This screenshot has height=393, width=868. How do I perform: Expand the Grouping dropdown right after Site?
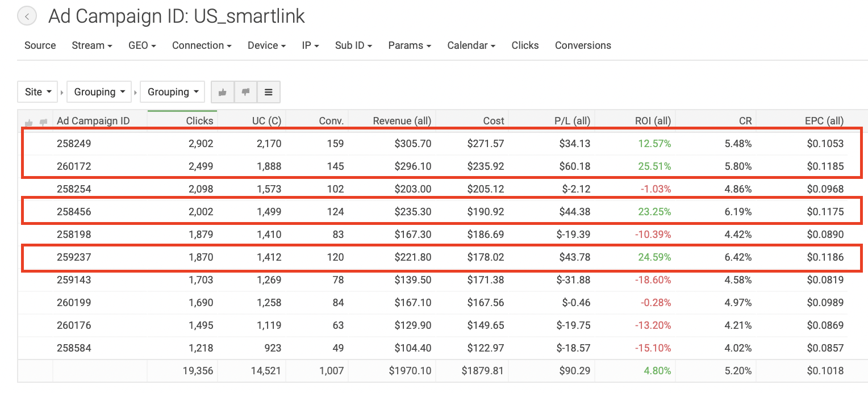pyautogui.click(x=99, y=92)
